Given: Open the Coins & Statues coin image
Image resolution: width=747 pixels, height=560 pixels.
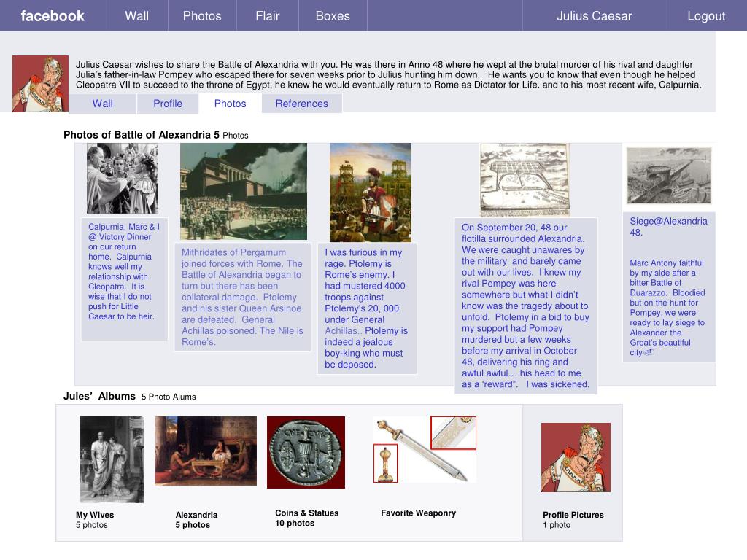Looking at the screenshot, I should tap(306, 452).
